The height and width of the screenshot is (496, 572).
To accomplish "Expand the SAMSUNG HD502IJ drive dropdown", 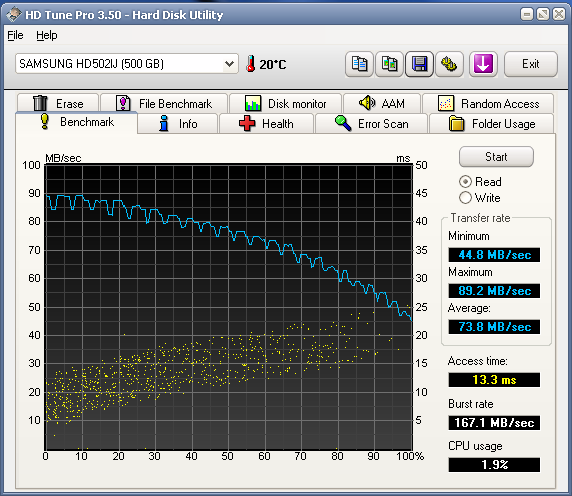I will pyautogui.click(x=127, y=64).
